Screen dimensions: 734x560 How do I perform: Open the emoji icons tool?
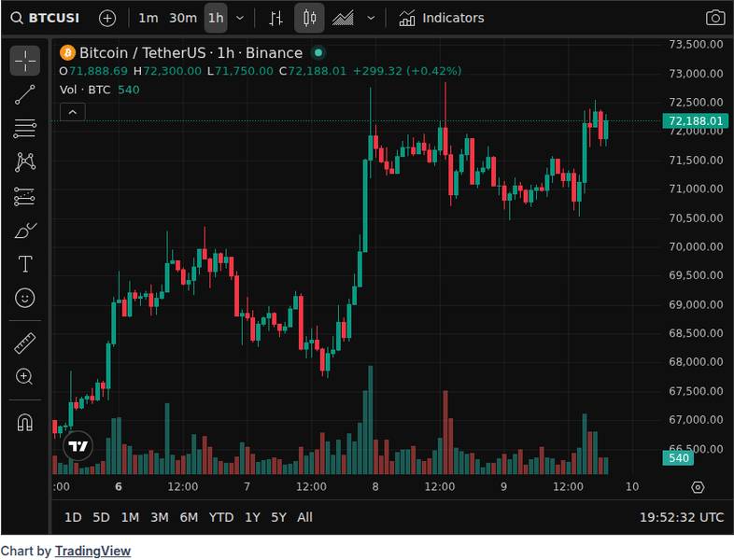[25, 298]
